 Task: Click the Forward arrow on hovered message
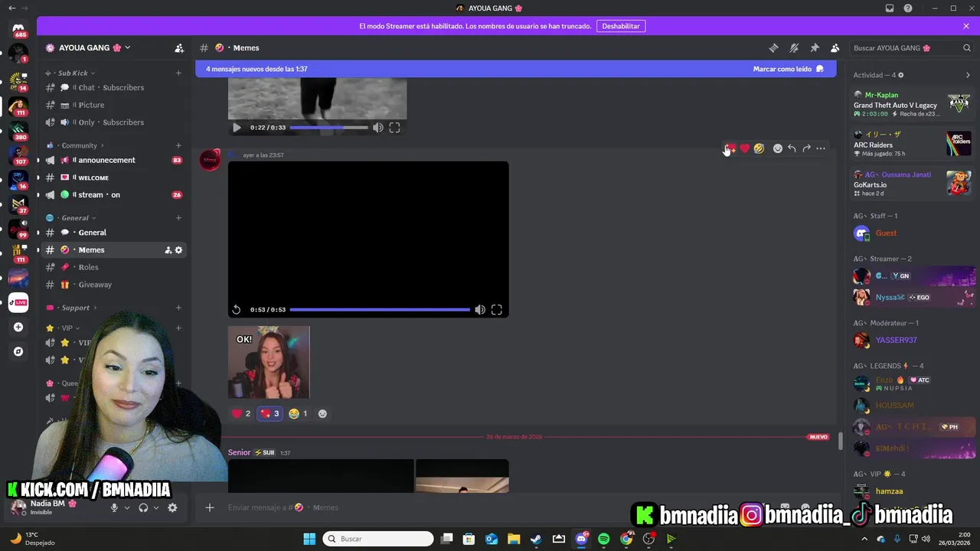coord(806,148)
